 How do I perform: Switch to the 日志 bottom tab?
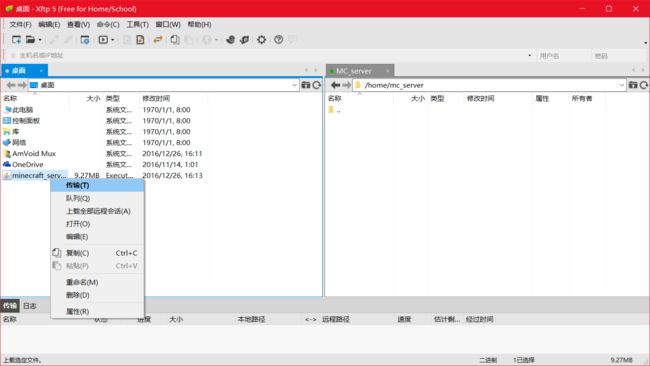[29, 306]
